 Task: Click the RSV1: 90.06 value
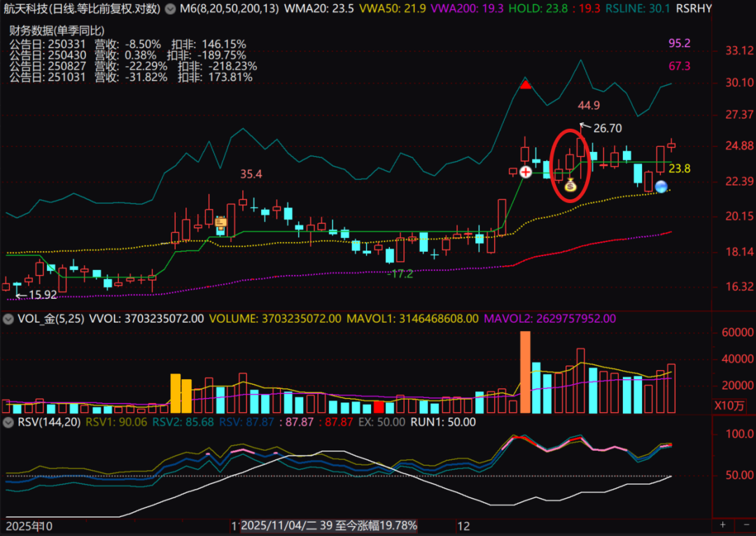point(116,422)
